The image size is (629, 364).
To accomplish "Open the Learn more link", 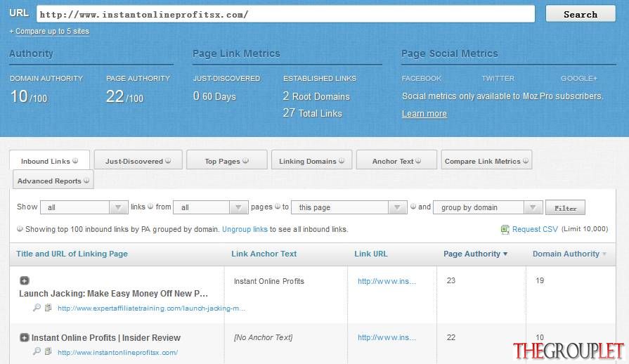I will coord(424,114).
